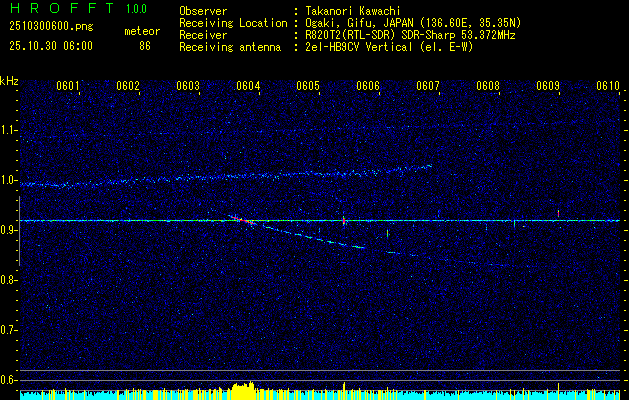Click the 1.0 frequency axis label
Viewport: 629px width, 400px height.
click(x=9, y=180)
